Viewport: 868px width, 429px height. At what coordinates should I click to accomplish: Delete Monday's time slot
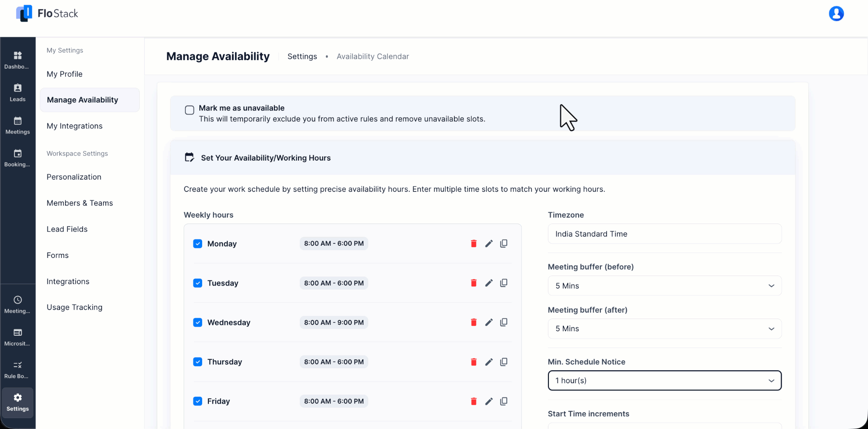pyautogui.click(x=473, y=243)
